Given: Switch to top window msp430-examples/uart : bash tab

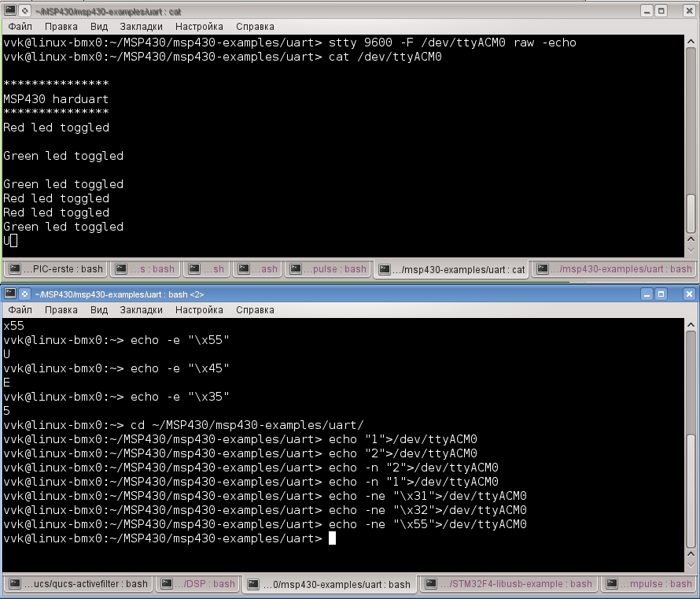Looking at the screenshot, I should click(615, 269).
